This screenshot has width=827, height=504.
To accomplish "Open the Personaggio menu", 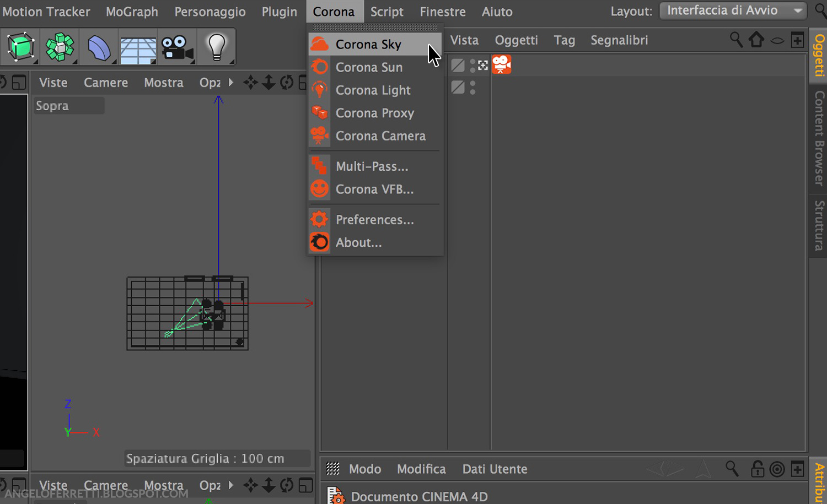I will tap(210, 12).
